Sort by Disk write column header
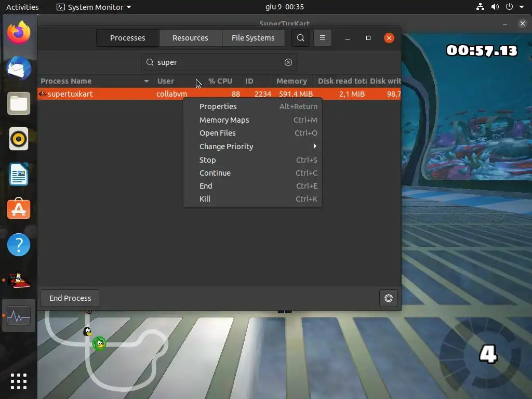The height and width of the screenshot is (399, 532). coord(385,81)
